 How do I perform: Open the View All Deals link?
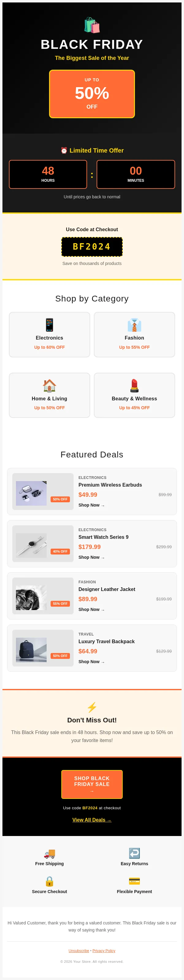click(x=92, y=820)
